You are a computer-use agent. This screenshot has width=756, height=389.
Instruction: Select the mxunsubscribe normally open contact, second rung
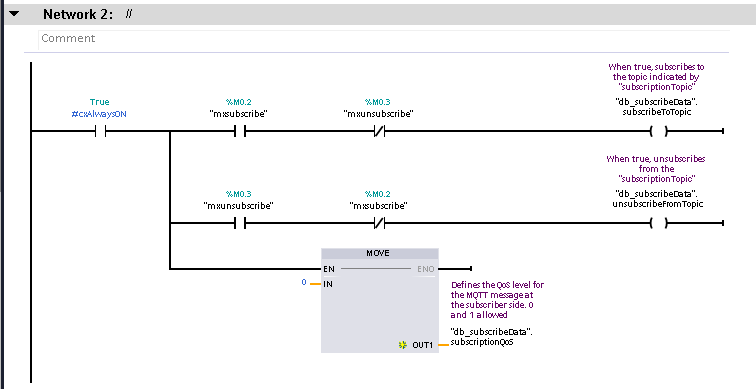240,223
